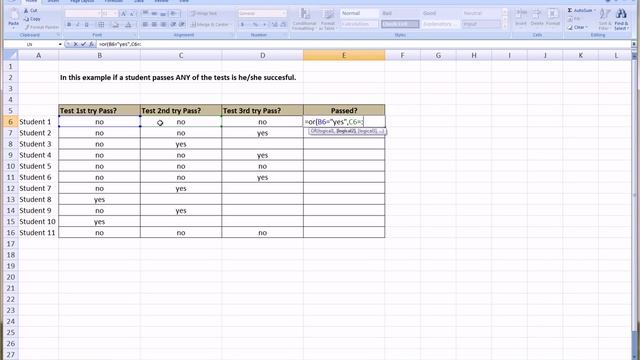Increase font size with Grow Font
This screenshot has width=640, height=360.
(123, 14)
